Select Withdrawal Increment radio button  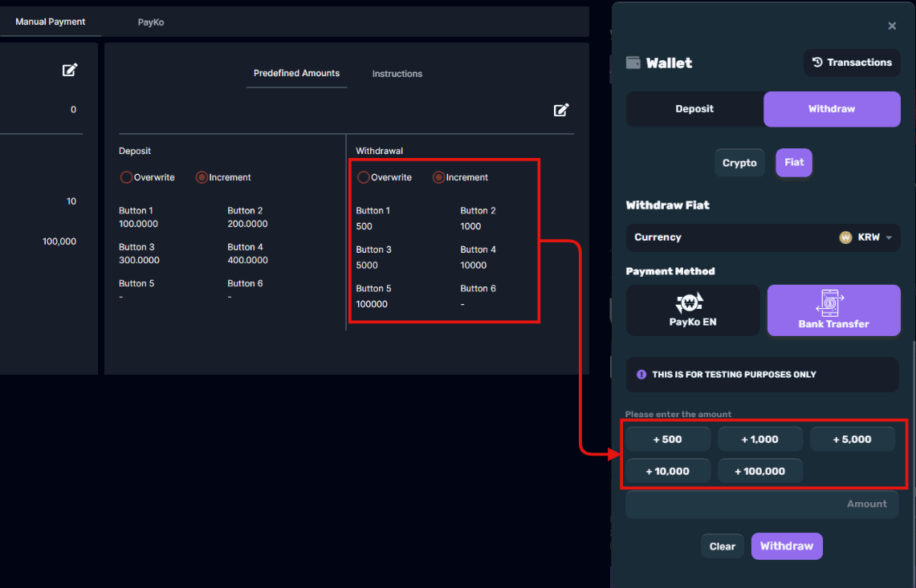coord(438,177)
